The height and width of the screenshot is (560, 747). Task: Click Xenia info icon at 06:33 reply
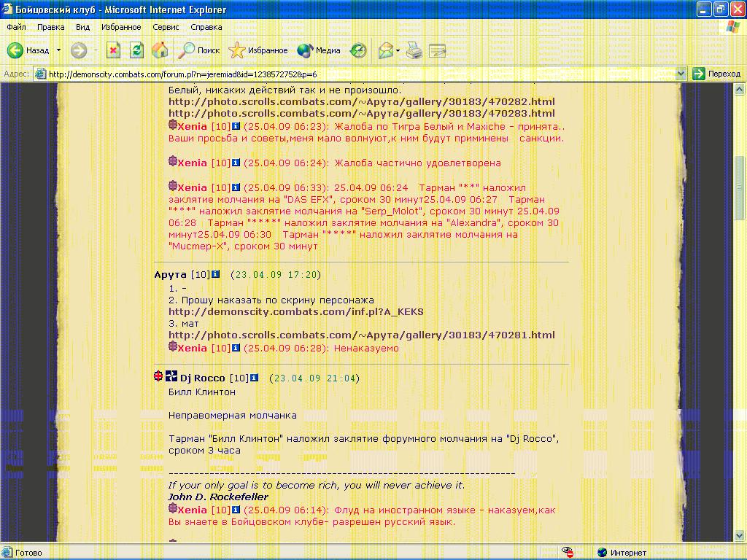[236, 187]
